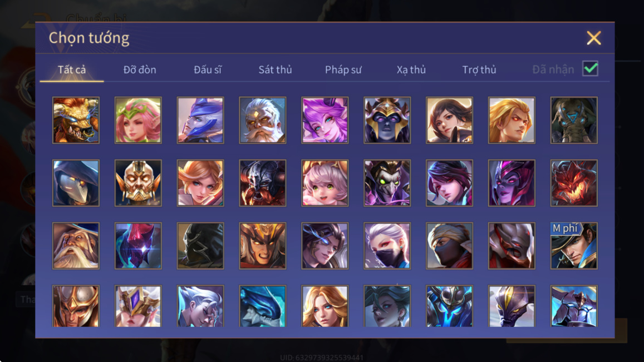Toggle the 'Đã nhận' checkbox
Viewport: 644px width, 362px height.
pos(590,68)
